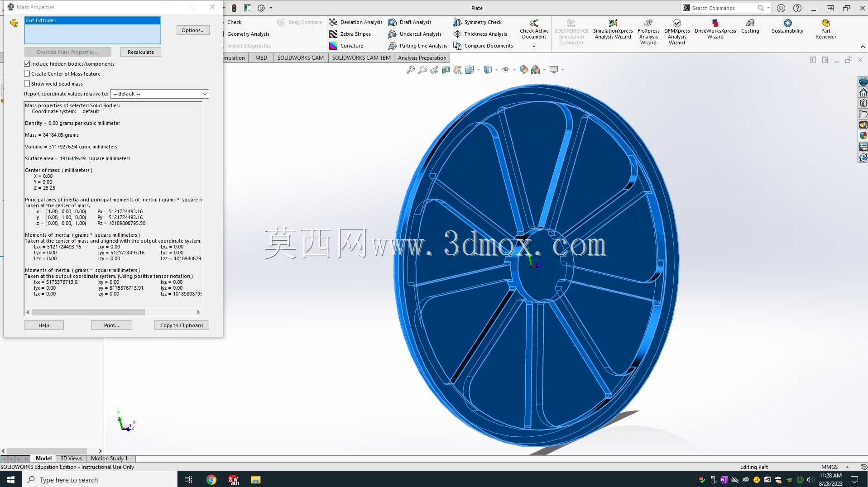The height and width of the screenshot is (487, 868).
Task: Open the 3D Views tab
Action: 71,458
